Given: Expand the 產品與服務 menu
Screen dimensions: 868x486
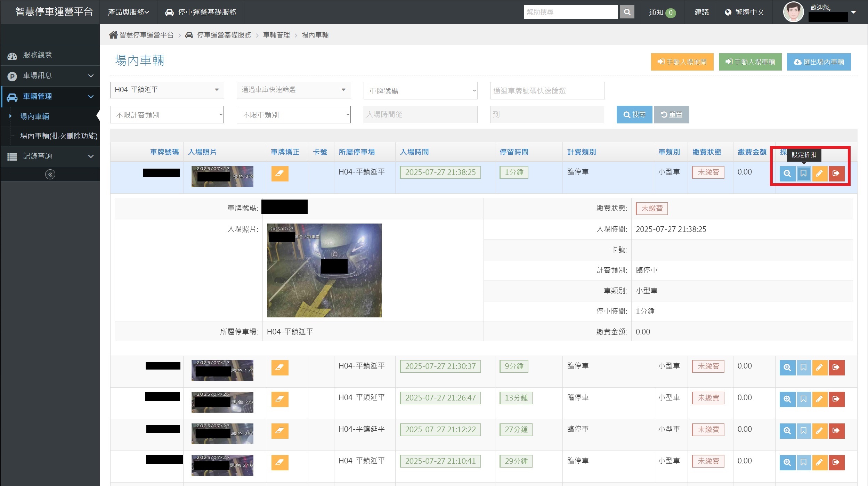Looking at the screenshot, I should coord(128,12).
